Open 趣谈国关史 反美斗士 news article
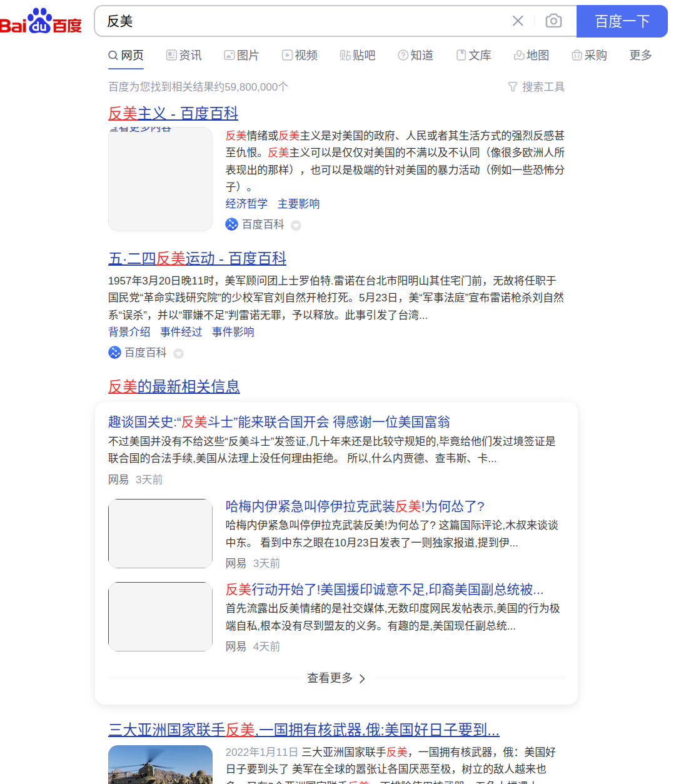This screenshot has height=784, width=686. [x=279, y=422]
